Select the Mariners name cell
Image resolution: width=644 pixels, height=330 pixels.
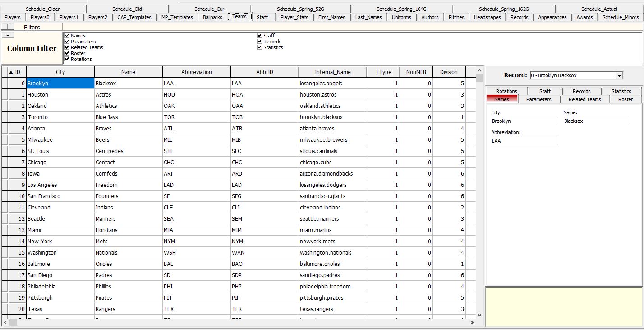(129, 219)
